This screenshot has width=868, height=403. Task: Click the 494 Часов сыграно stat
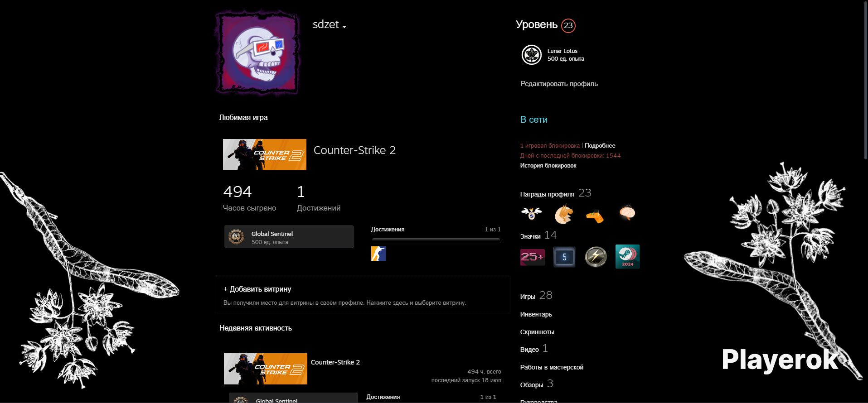pos(249,198)
